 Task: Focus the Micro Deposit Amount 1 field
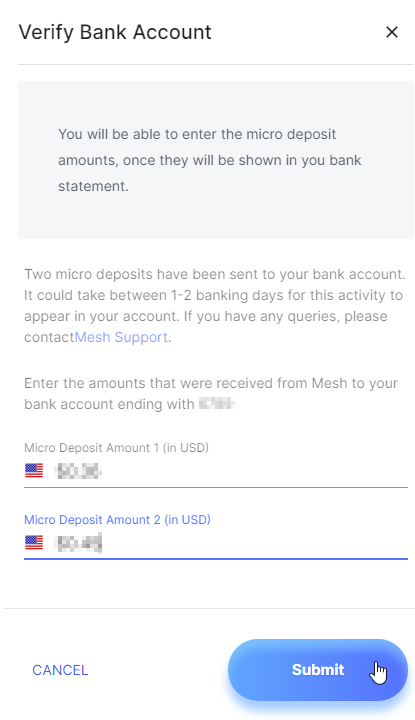click(216, 471)
